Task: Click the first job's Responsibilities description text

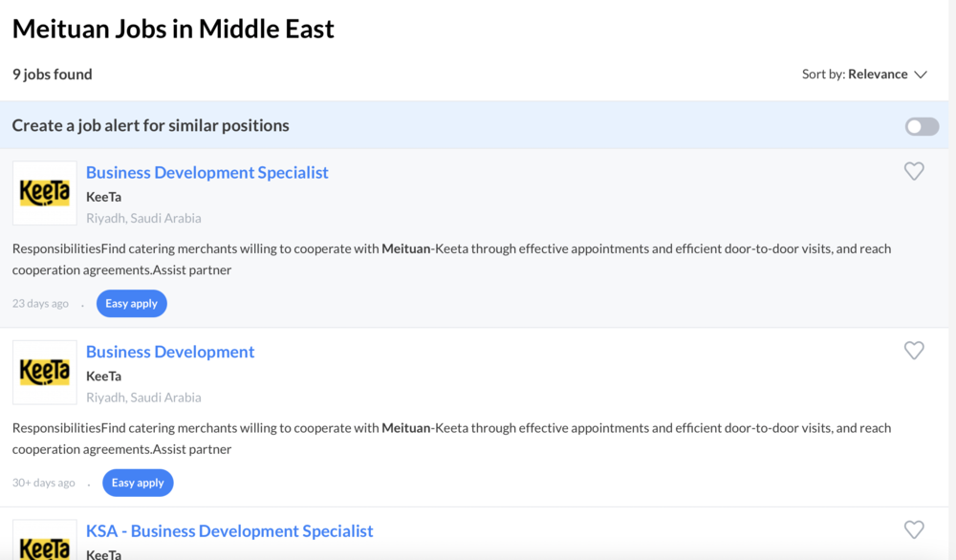Action: (451, 259)
